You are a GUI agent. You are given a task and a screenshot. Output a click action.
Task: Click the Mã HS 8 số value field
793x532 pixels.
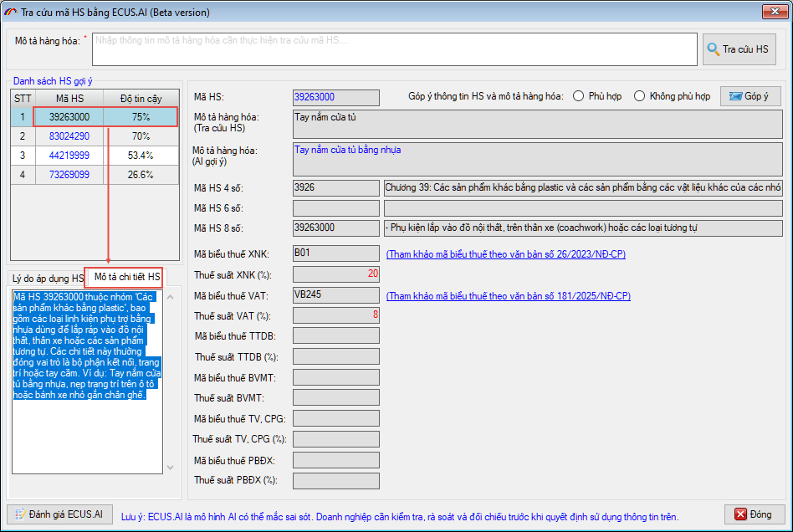pos(336,228)
